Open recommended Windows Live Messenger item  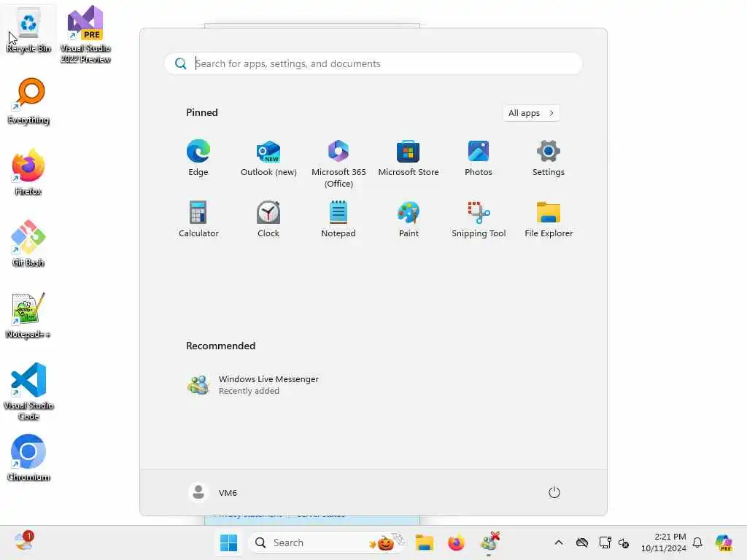tap(253, 385)
